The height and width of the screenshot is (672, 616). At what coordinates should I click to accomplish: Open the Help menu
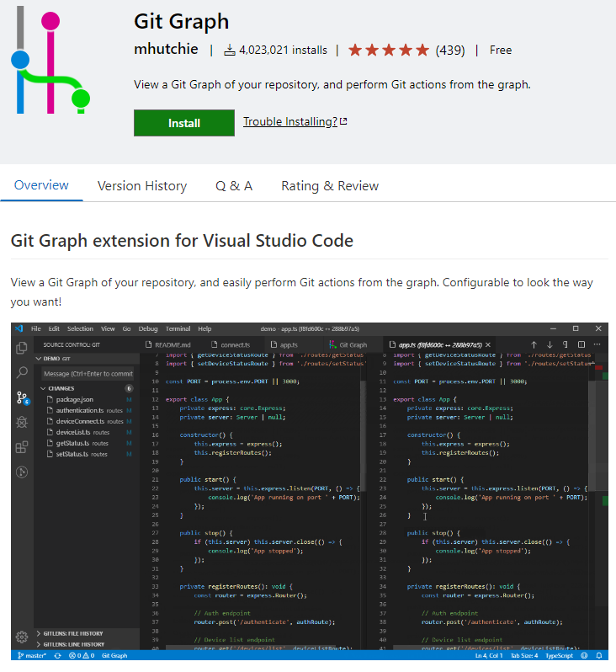point(204,328)
